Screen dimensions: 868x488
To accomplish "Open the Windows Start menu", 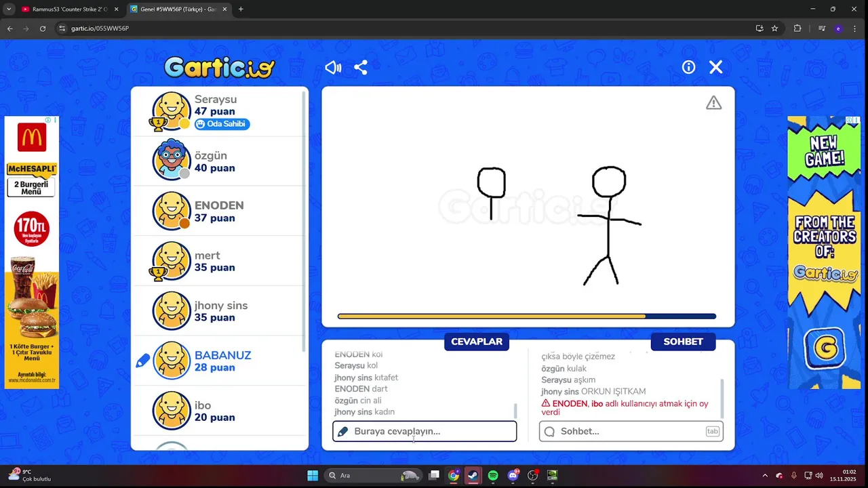I will (x=313, y=475).
